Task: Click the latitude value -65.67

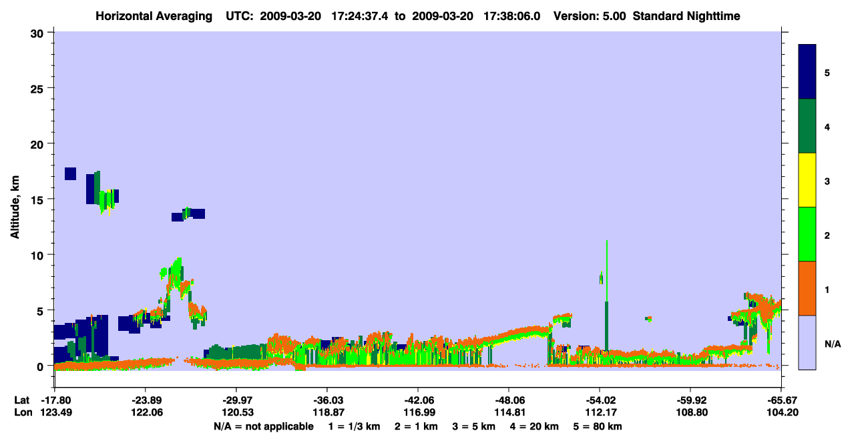Action: (781, 401)
